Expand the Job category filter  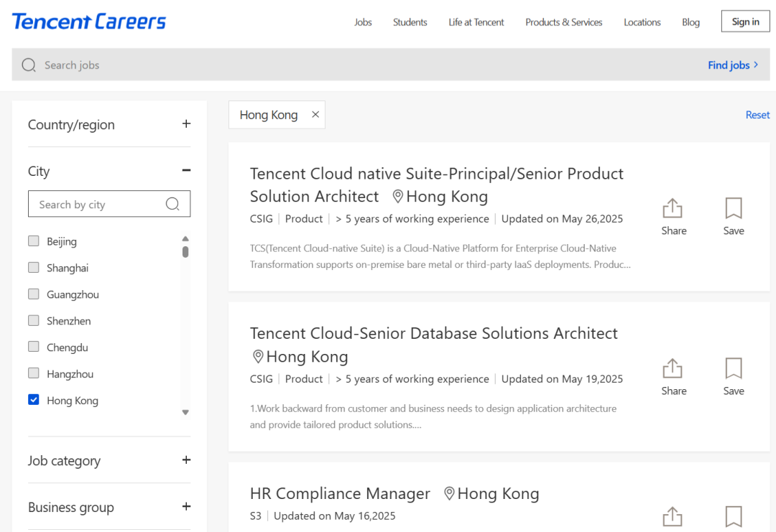point(186,459)
